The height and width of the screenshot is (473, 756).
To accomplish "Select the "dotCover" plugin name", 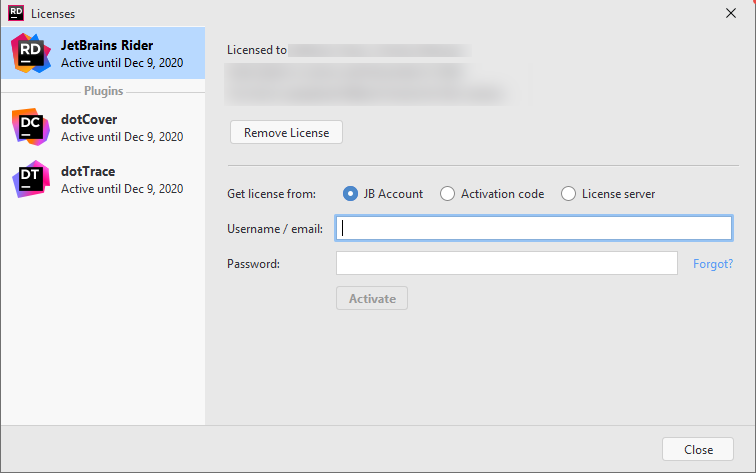I will pos(89,119).
